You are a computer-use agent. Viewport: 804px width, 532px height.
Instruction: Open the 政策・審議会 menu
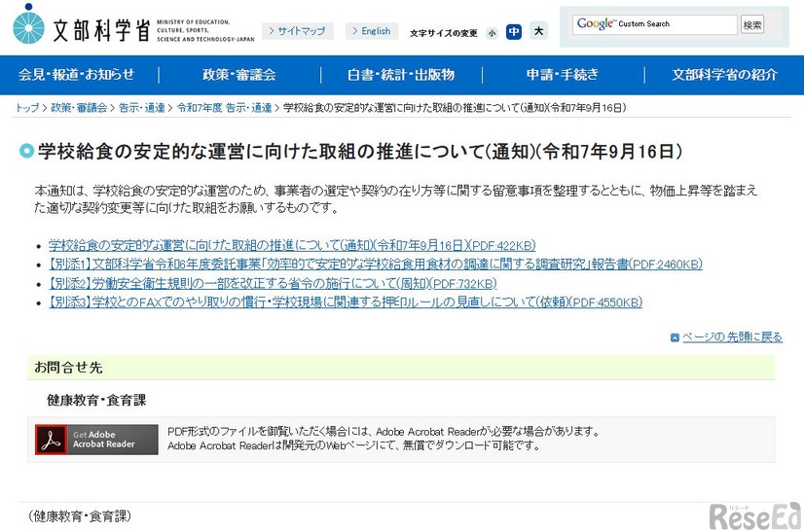coord(239,75)
